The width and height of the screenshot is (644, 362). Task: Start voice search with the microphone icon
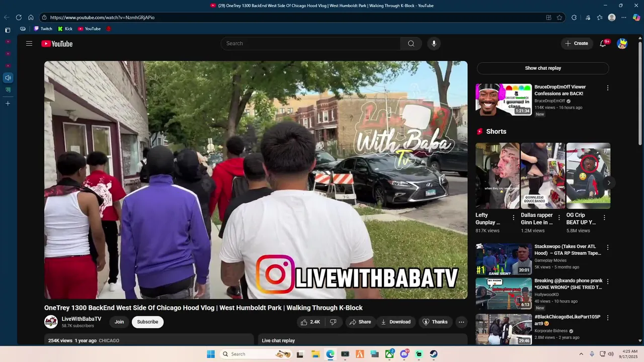click(x=434, y=44)
